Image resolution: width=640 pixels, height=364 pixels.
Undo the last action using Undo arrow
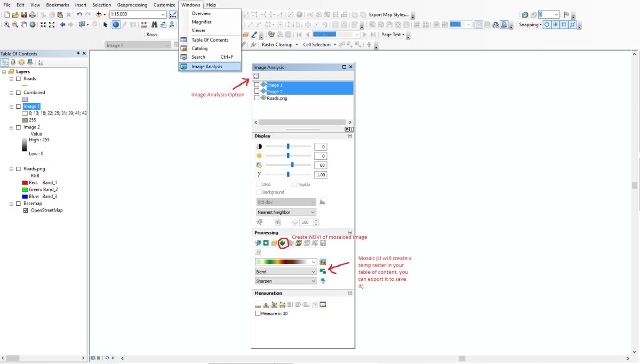click(x=79, y=15)
